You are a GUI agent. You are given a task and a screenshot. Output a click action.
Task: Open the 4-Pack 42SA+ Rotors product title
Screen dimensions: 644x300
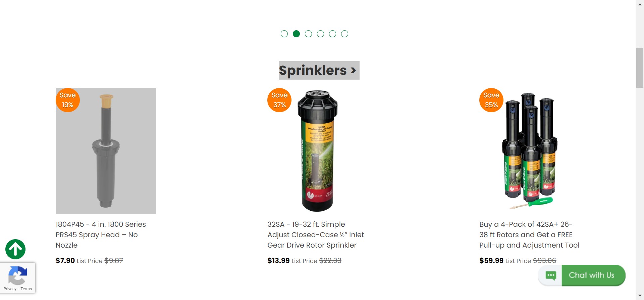tap(529, 234)
